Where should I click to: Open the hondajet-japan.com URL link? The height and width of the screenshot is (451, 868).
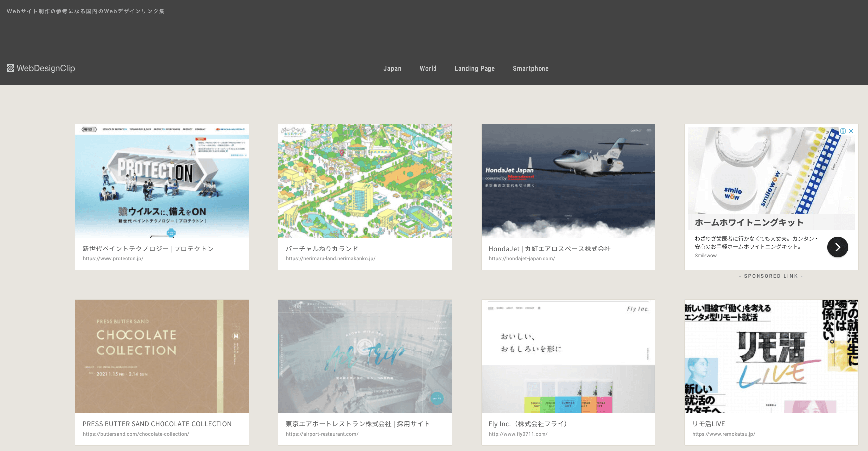click(x=522, y=259)
